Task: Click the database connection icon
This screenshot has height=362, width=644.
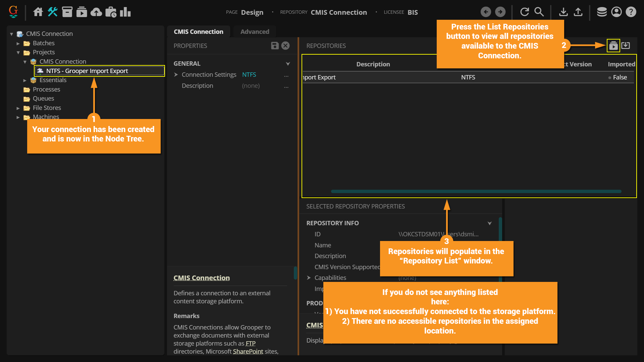Action: tap(602, 12)
